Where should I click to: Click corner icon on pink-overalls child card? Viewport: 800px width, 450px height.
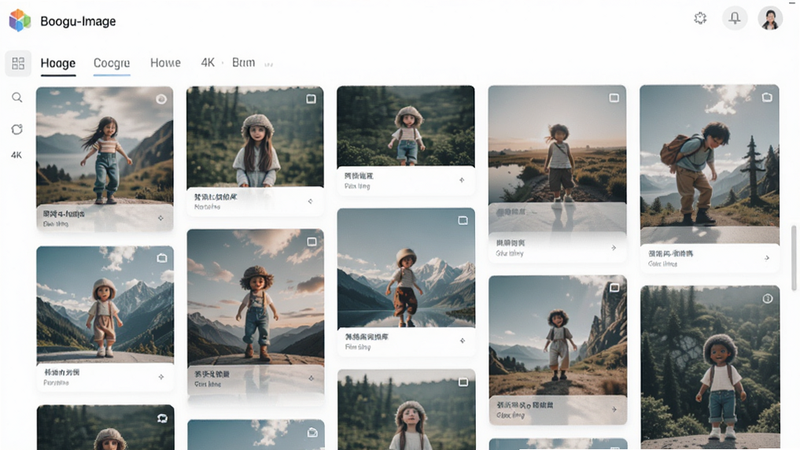click(x=162, y=258)
